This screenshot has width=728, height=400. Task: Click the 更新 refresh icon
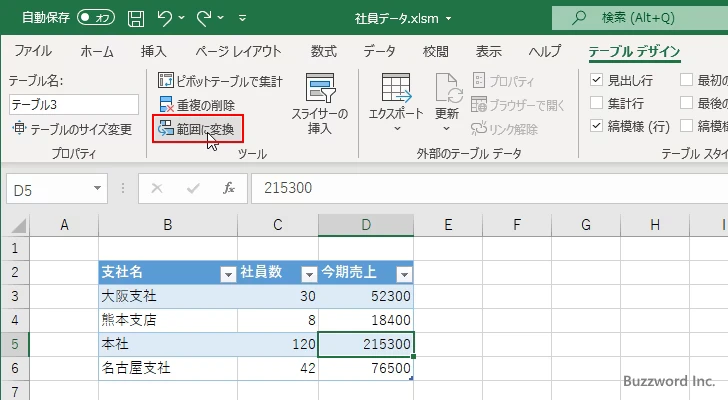click(448, 88)
